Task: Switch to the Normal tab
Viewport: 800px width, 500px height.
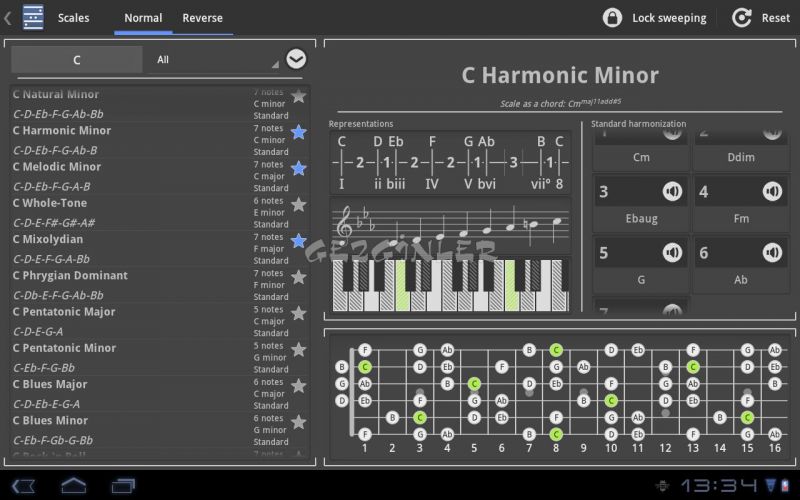Action: click(143, 18)
